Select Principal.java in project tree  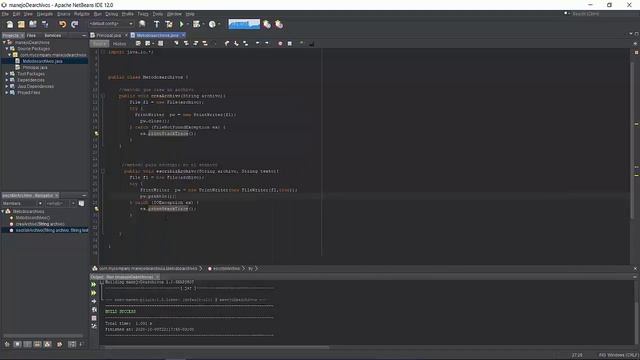point(35,67)
